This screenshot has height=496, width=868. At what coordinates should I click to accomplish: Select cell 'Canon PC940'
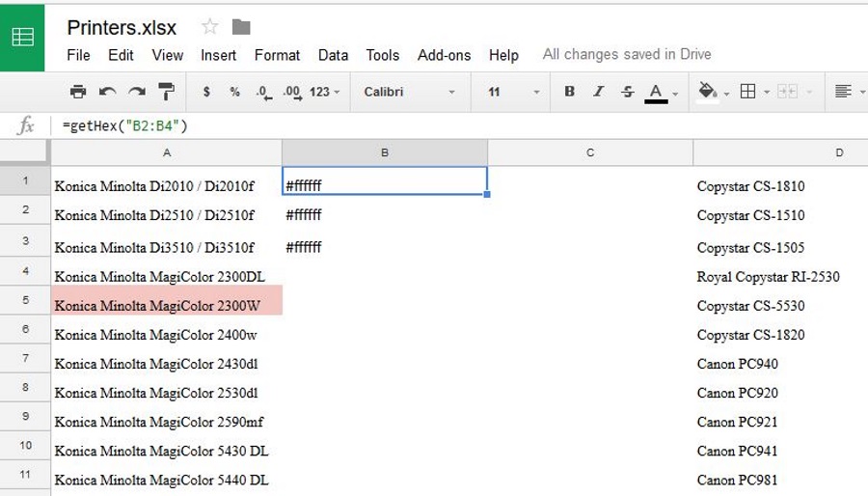(780, 359)
